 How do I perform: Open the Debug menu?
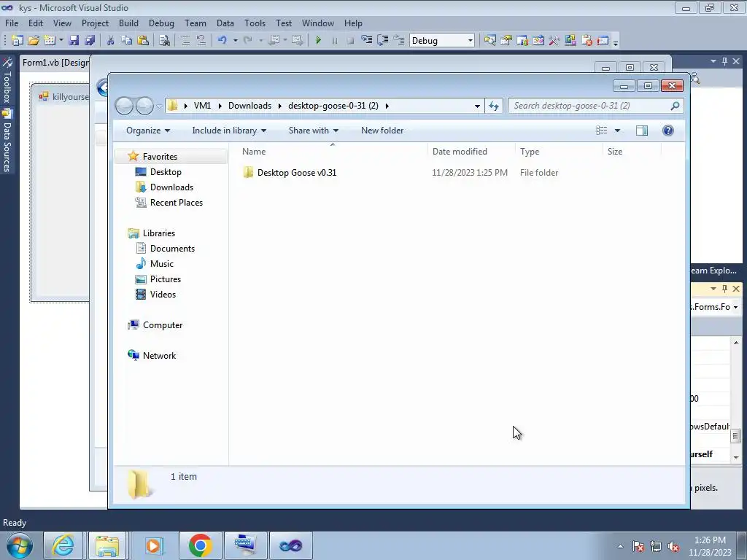(x=161, y=23)
